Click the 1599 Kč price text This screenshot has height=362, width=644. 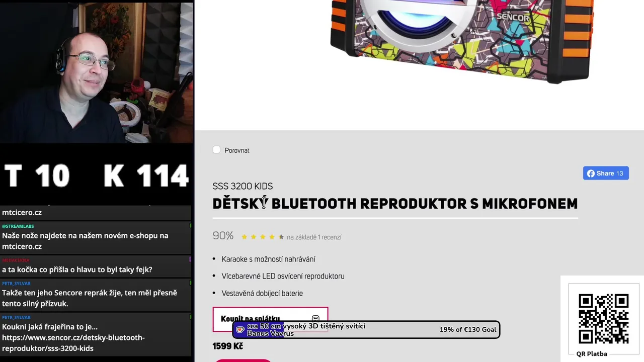[x=228, y=346]
